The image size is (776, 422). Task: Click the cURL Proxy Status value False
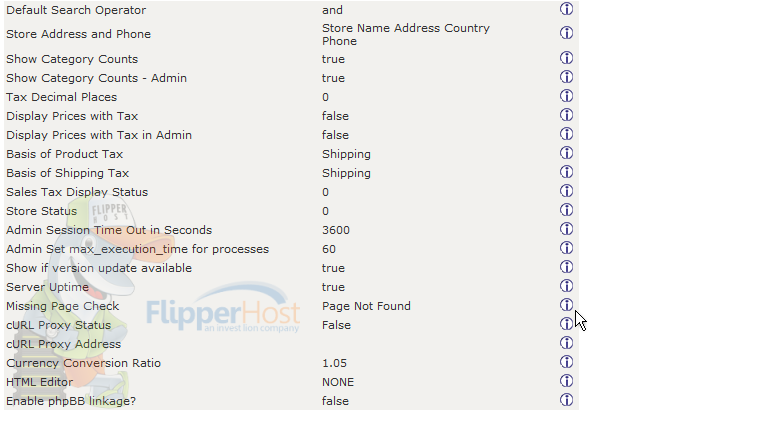pyautogui.click(x=336, y=325)
